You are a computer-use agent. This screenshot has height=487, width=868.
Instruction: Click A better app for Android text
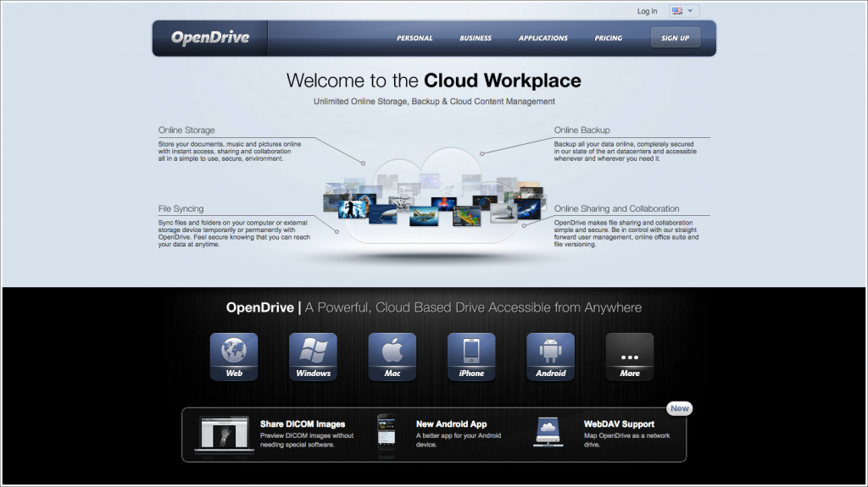(x=459, y=440)
